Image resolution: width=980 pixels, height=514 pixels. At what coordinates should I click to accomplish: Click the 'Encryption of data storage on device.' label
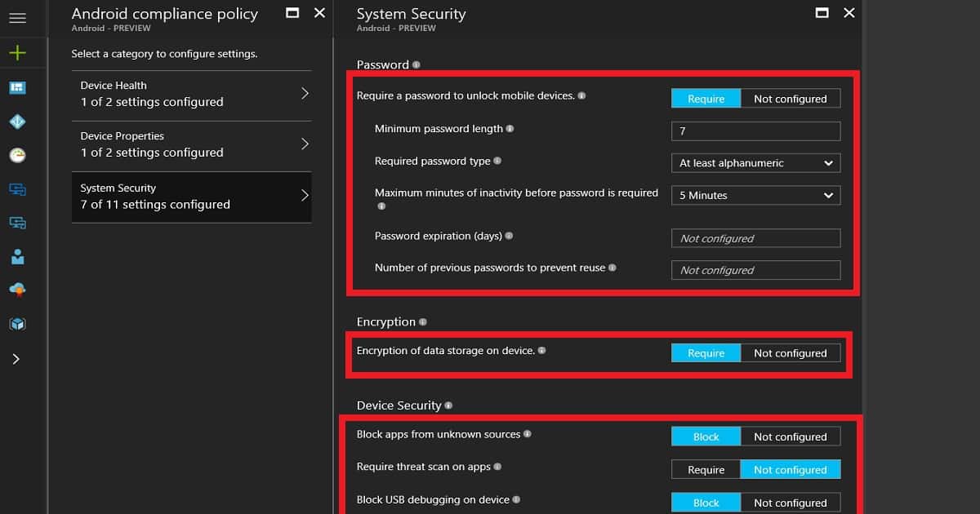point(446,350)
